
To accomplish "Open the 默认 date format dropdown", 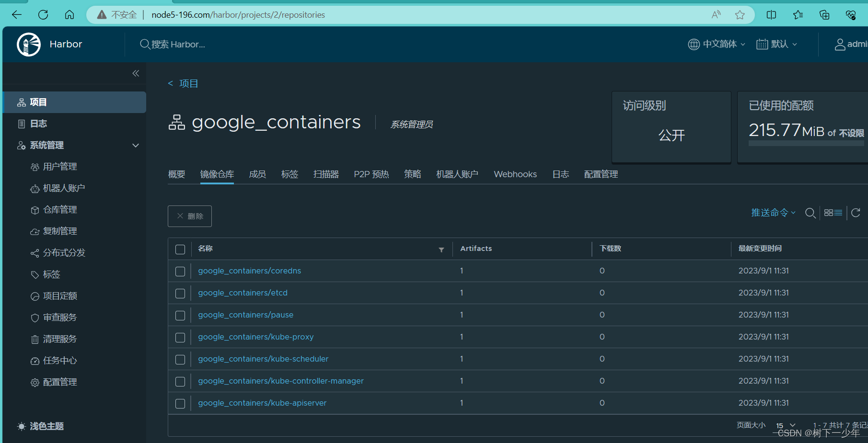I will 777,44.
